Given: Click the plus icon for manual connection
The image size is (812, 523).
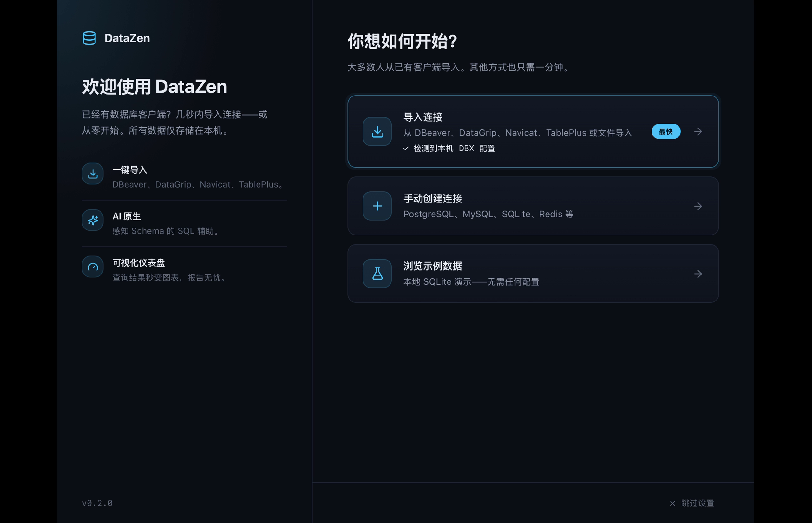Looking at the screenshot, I should click(377, 206).
